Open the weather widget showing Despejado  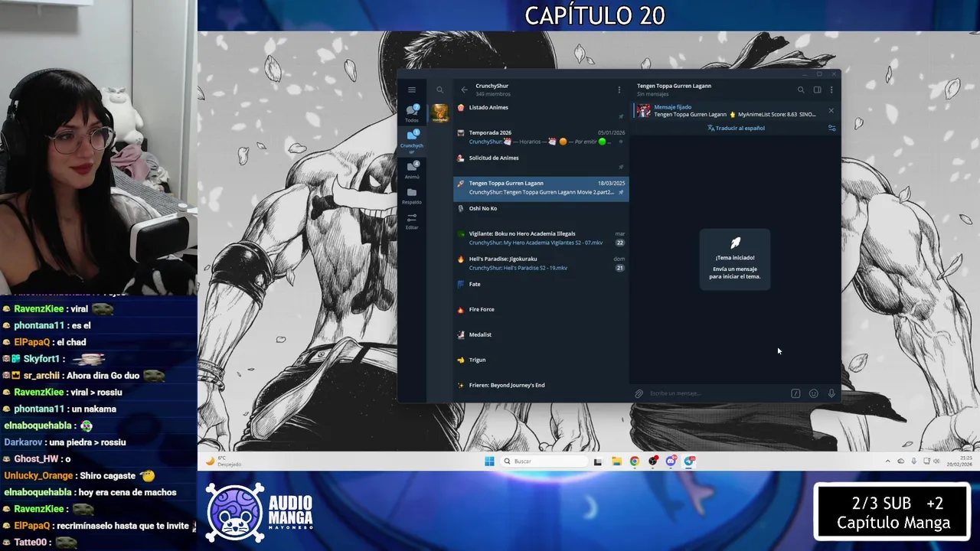coord(224,461)
